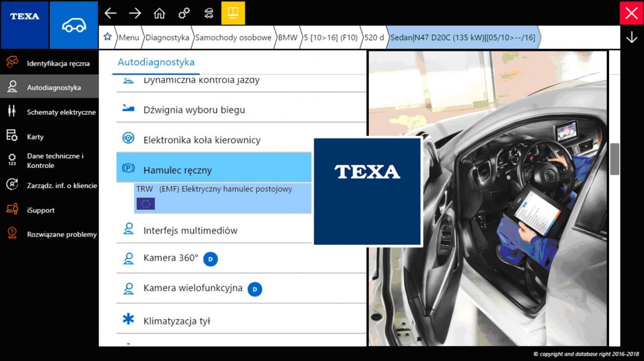Click the vertical scrollbar thumb
The height and width of the screenshot is (361, 644).
point(614,159)
